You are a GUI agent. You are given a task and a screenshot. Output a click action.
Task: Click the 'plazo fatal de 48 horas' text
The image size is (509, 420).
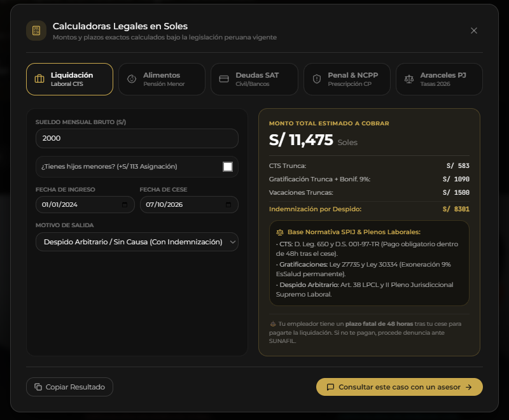379,324
